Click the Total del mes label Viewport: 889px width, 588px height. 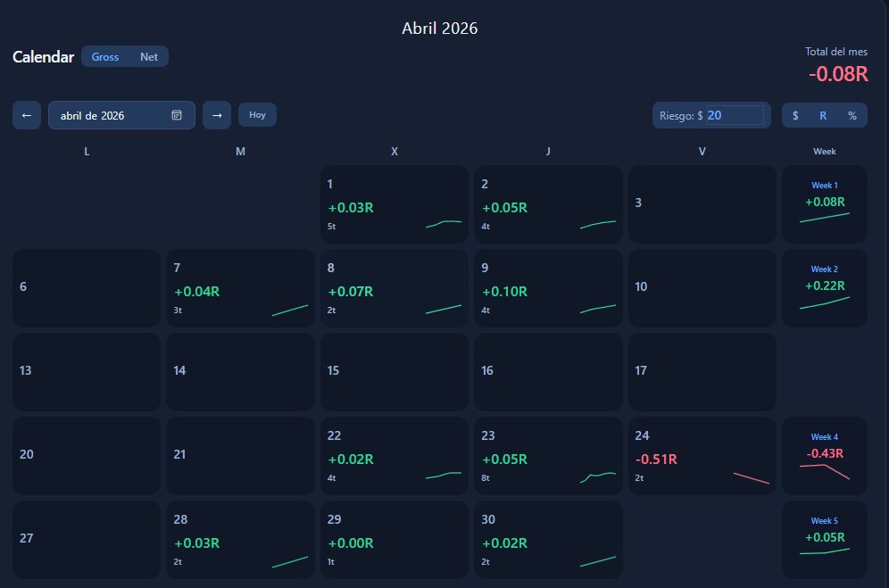click(836, 52)
